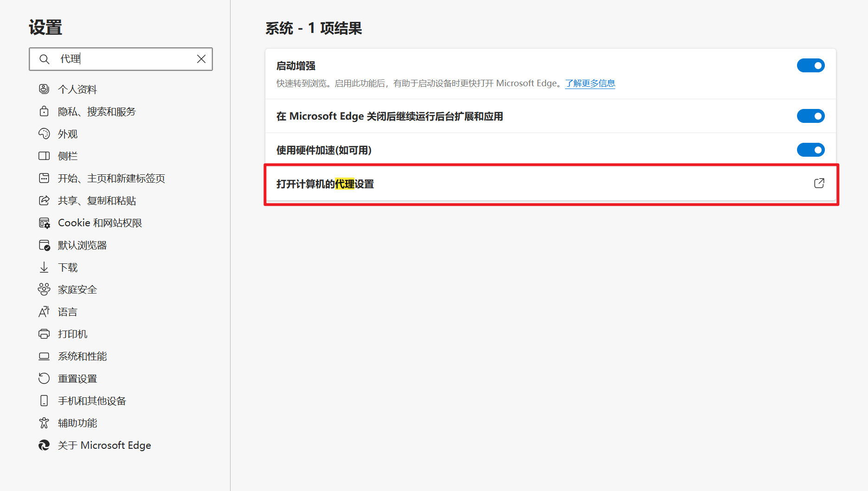Open 手机和其他设备 section

[x=92, y=401]
